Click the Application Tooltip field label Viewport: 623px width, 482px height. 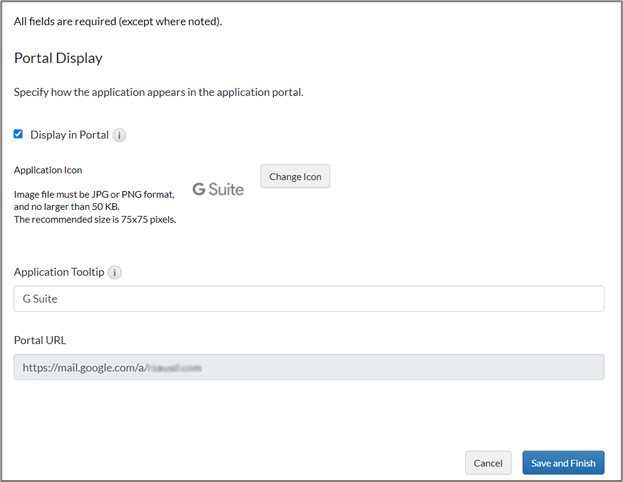coord(59,272)
